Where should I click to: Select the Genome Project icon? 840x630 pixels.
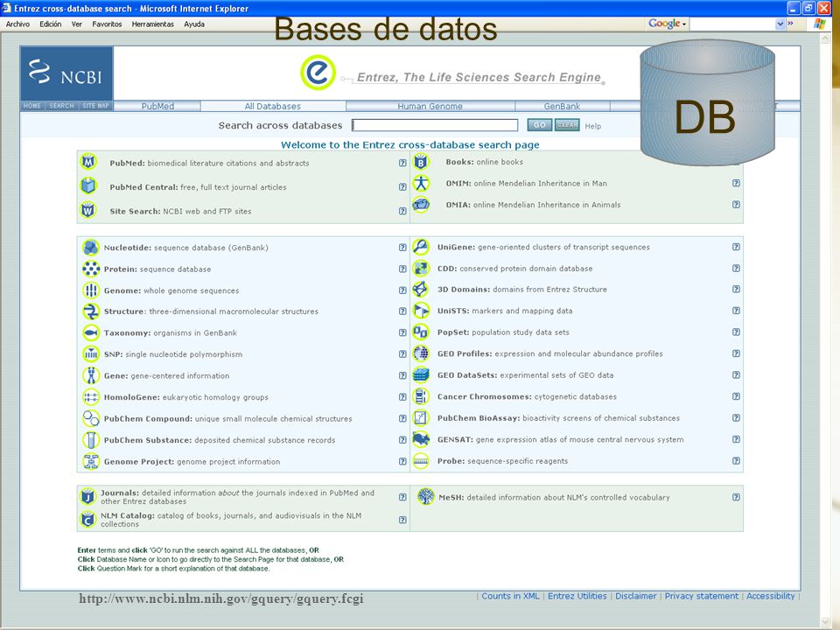click(x=91, y=461)
